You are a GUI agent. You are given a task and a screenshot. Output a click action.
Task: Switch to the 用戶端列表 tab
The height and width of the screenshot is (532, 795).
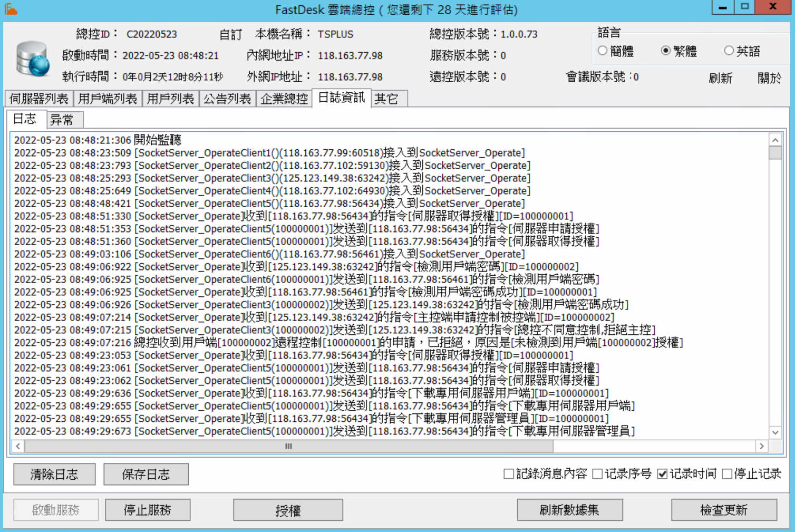coord(108,99)
